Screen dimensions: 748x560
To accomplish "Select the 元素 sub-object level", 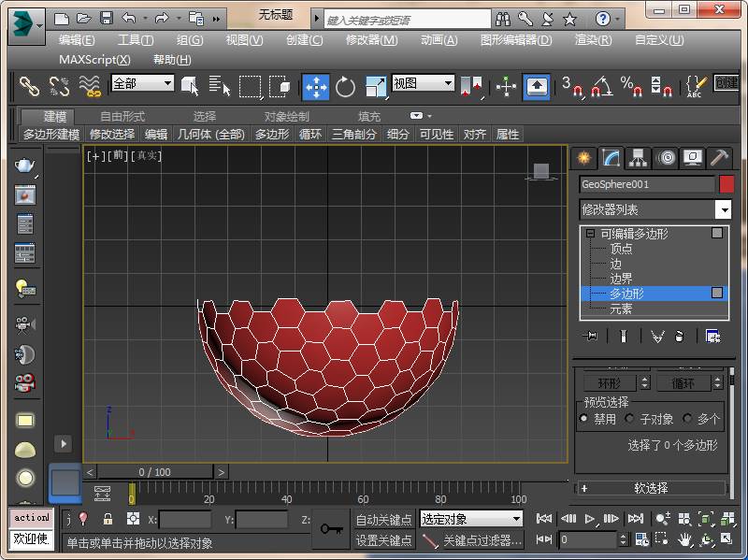I will pyautogui.click(x=621, y=309).
